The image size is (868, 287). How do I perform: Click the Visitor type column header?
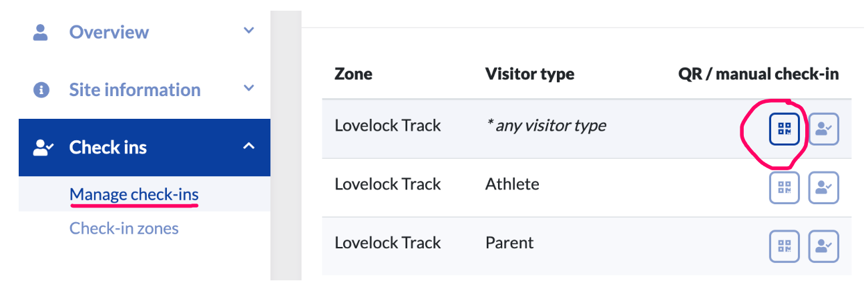click(x=529, y=73)
